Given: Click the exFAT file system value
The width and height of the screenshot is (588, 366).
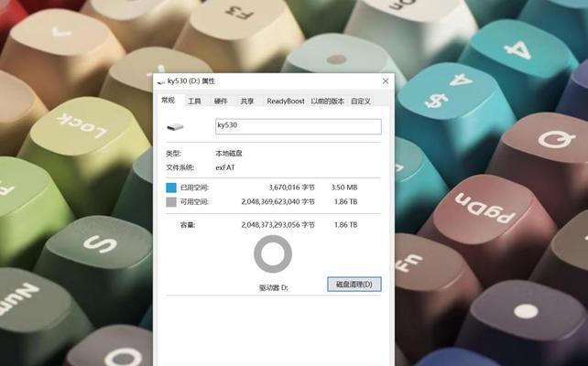Looking at the screenshot, I should pos(225,167).
